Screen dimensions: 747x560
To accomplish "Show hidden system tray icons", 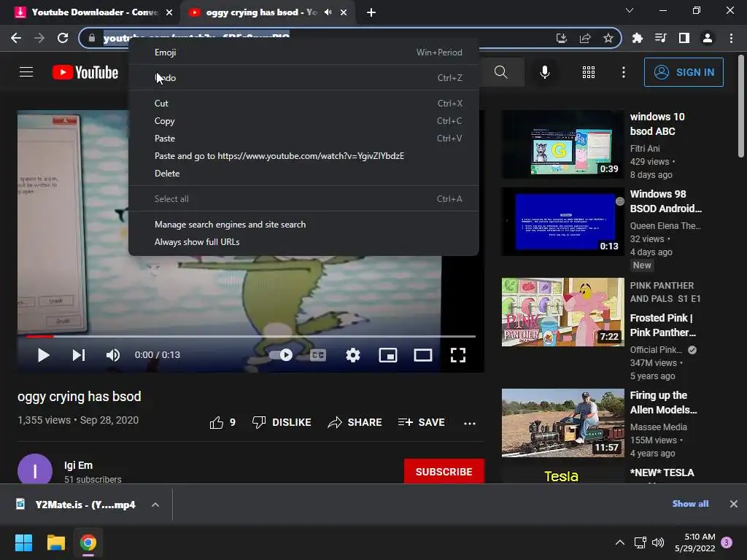I will [620, 542].
